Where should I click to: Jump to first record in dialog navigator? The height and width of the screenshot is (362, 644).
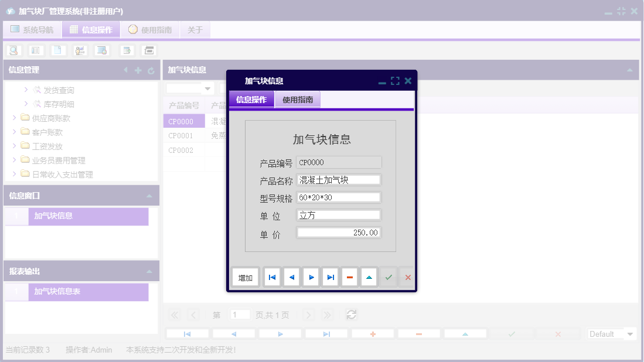(271, 276)
